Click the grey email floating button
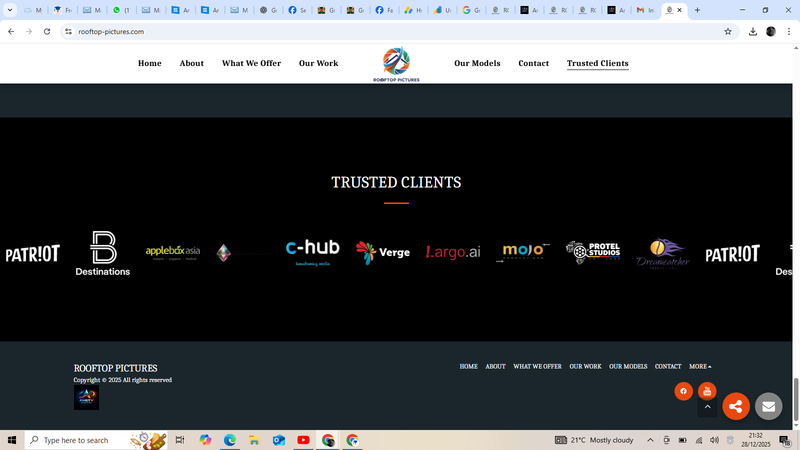The image size is (800, 450). 768,406
